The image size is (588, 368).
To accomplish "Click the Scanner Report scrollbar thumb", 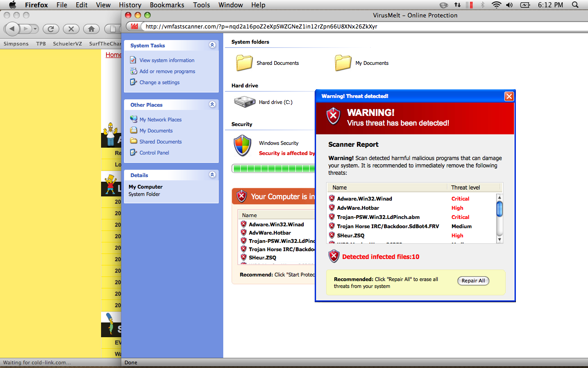I will click(500, 208).
